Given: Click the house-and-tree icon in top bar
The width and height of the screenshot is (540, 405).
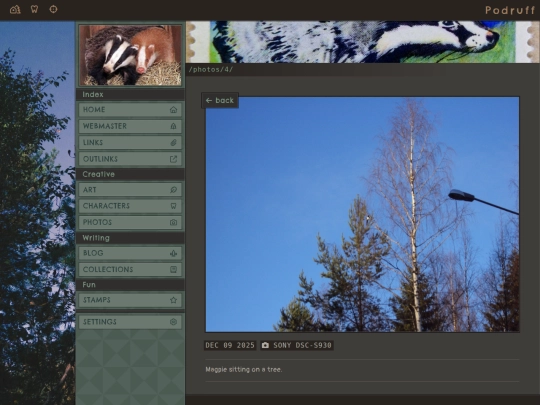Looking at the screenshot, I should click(15, 10).
